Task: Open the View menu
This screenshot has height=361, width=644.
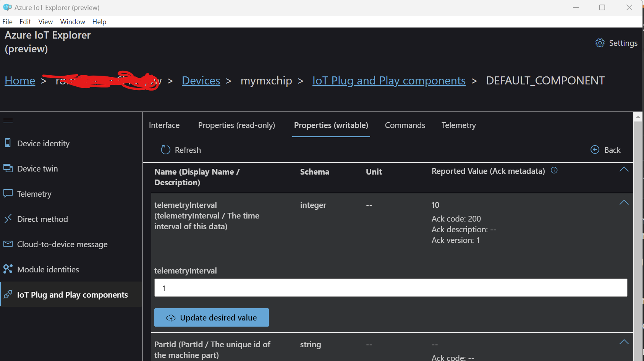Action: (45, 22)
